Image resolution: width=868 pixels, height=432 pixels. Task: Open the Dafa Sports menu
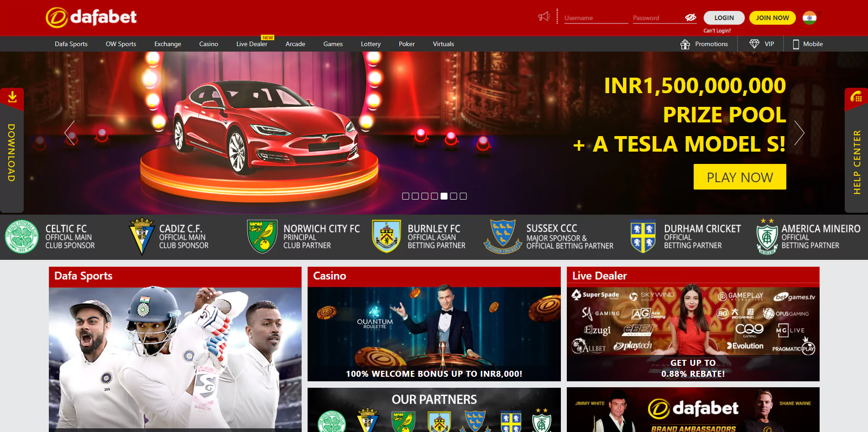(x=71, y=44)
